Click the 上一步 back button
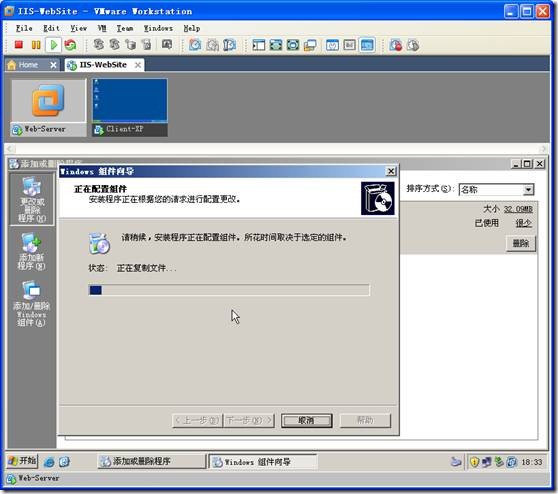Screen dimensions: 558x494 click(197, 420)
